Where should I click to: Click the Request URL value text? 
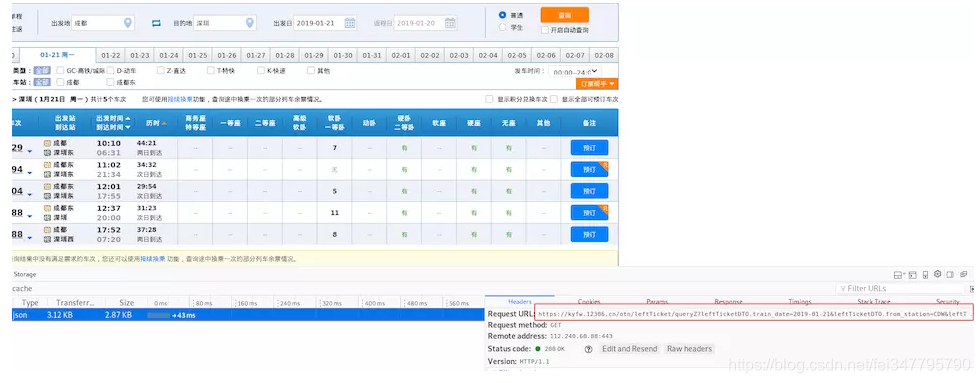752,314
